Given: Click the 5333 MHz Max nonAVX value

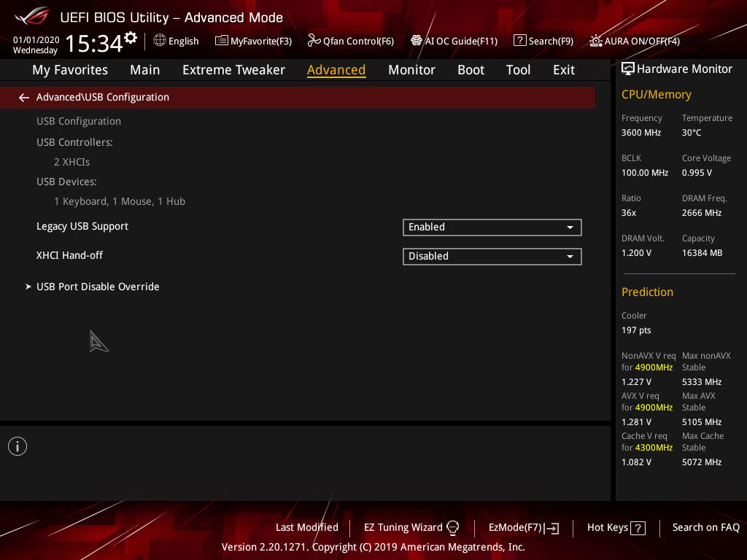Looking at the screenshot, I should [701, 382].
